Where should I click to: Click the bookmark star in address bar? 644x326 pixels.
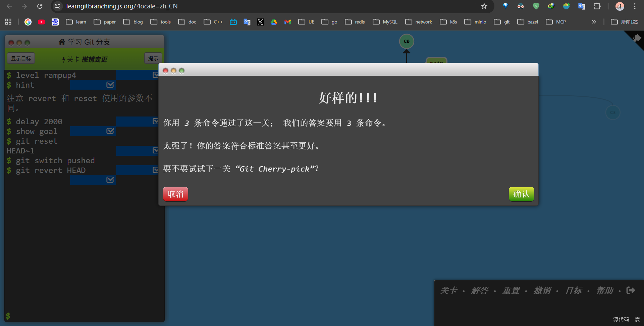click(x=484, y=6)
